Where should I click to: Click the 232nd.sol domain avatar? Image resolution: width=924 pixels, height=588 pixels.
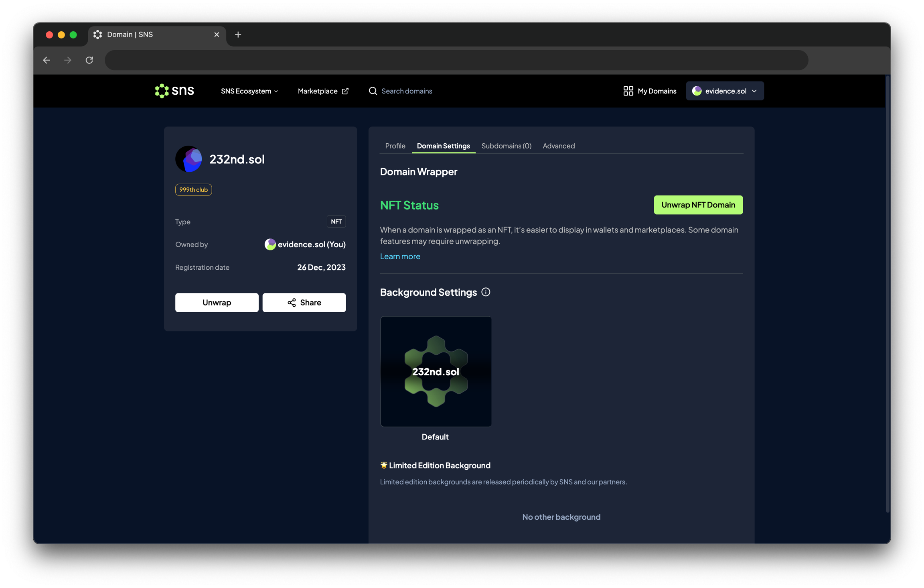[188, 159]
